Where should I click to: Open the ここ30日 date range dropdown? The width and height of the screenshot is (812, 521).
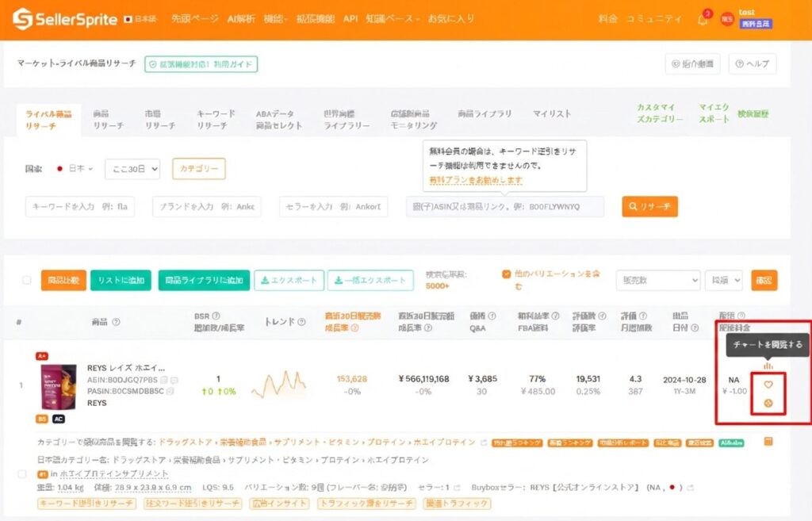(x=131, y=170)
